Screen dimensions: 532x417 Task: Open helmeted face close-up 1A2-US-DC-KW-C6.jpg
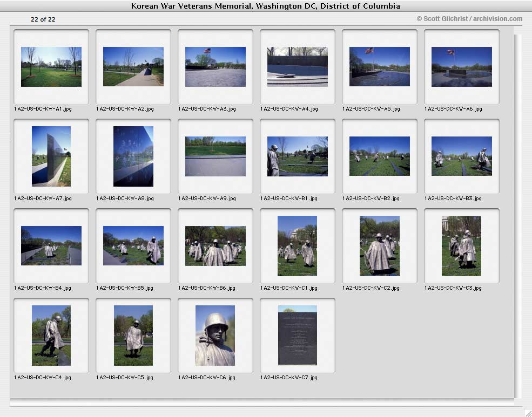coord(215,336)
